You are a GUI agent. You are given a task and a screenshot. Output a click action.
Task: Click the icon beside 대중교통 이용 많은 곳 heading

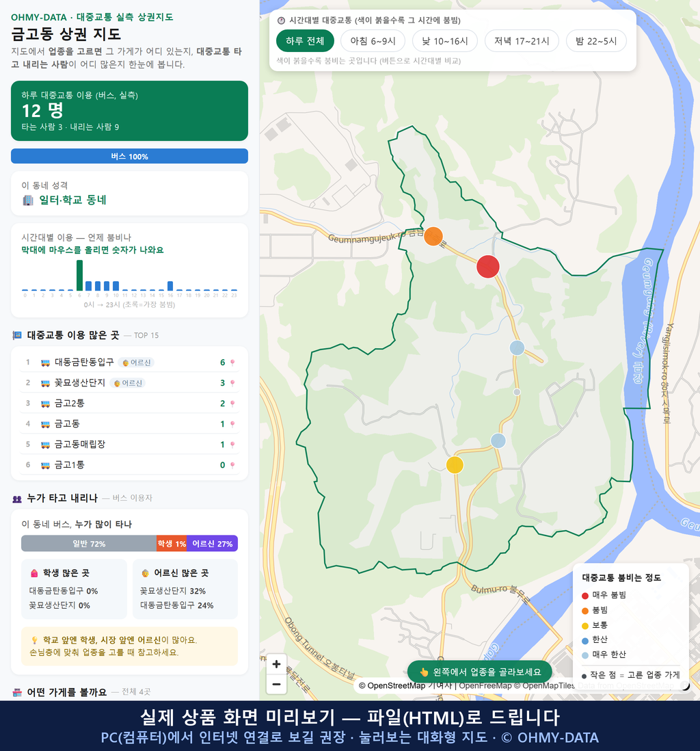tap(17, 335)
